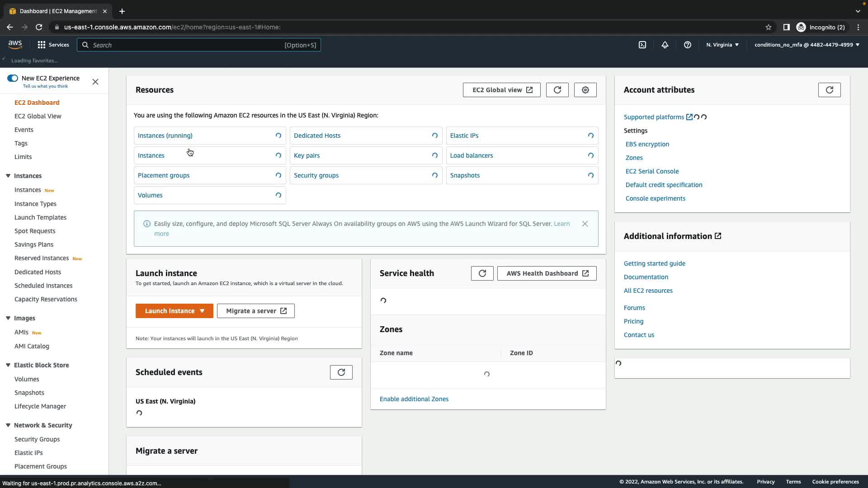Collapse the Elastic Block Store section
The image size is (868, 488).
pos(8,365)
